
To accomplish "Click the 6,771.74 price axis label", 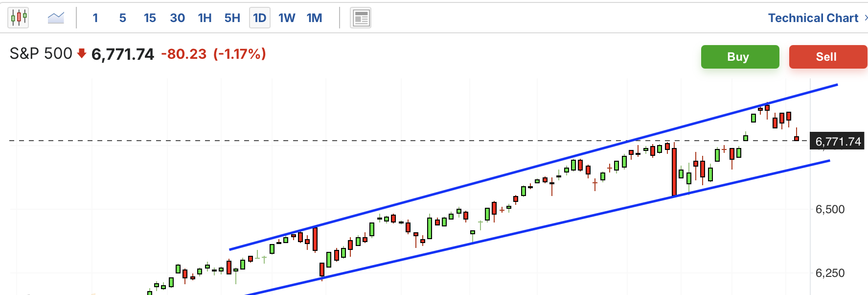I will click(838, 142).
